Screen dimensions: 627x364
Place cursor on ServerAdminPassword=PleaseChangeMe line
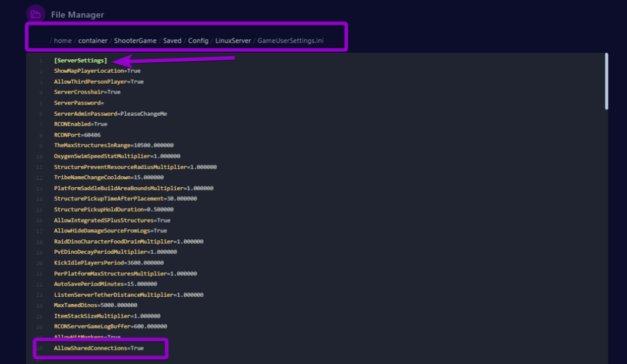(110, 114)
